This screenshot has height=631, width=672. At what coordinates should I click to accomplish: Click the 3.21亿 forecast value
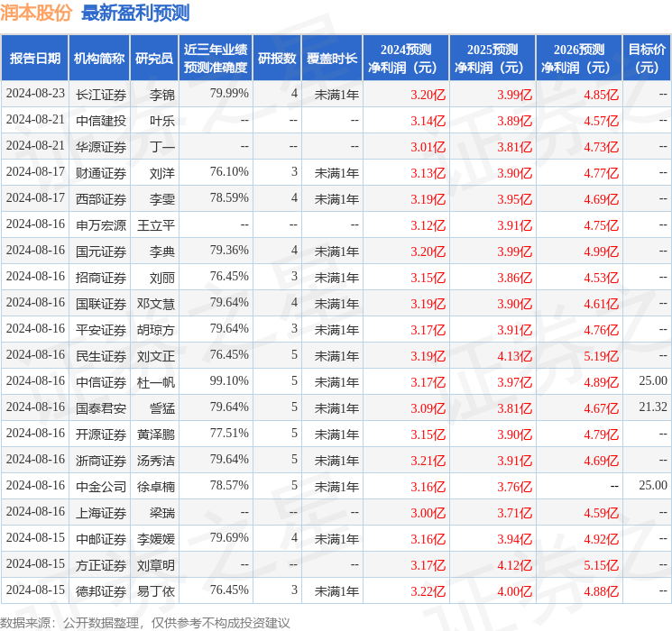pos(428,461)
